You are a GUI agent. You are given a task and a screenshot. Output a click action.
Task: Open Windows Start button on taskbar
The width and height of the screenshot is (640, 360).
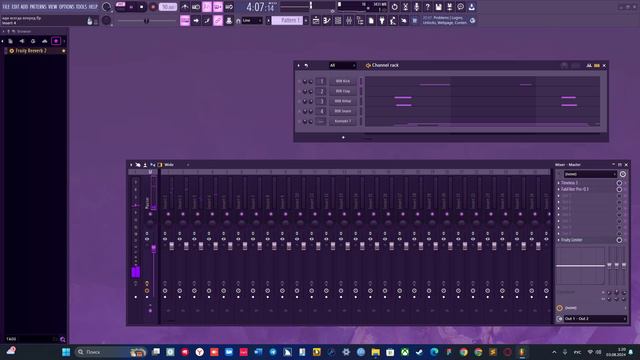pyautogui.click(x=66, y=352)
